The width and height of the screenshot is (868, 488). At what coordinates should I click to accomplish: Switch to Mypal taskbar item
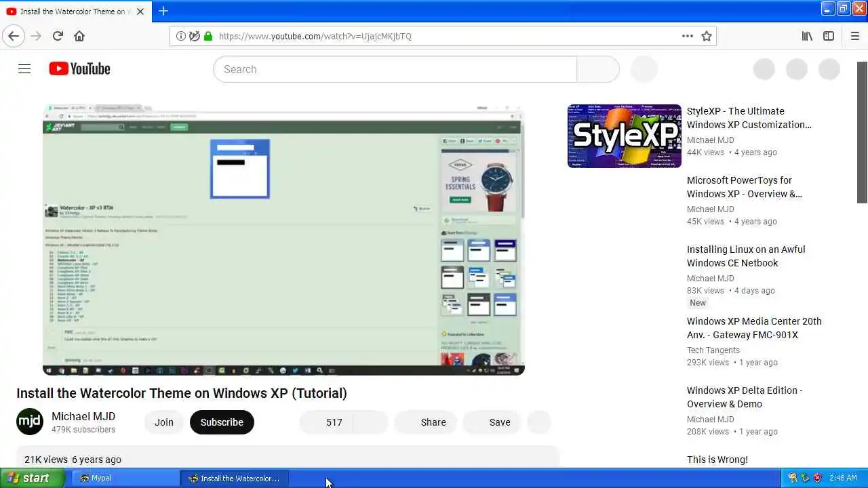125,478
